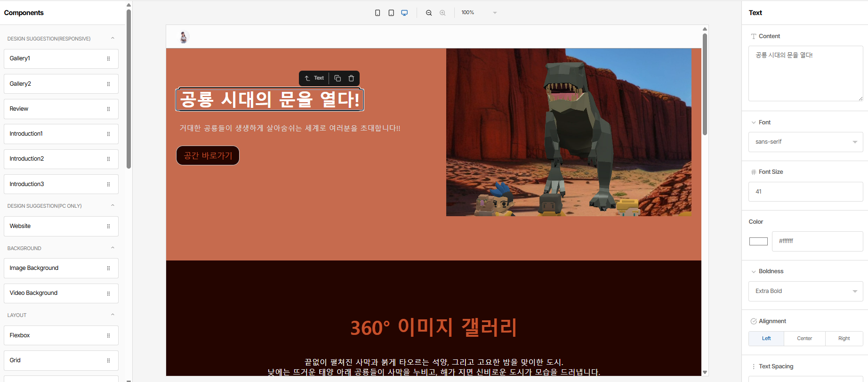Screen dimensions: 868x382
Task: Grab the Gallery2 drag handle
Action: (108, 84)
